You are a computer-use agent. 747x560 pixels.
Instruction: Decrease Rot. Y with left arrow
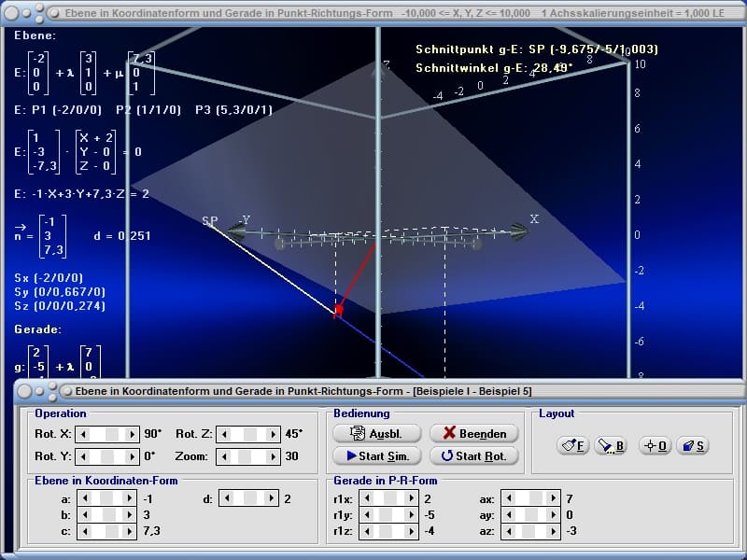pos(83,456)
